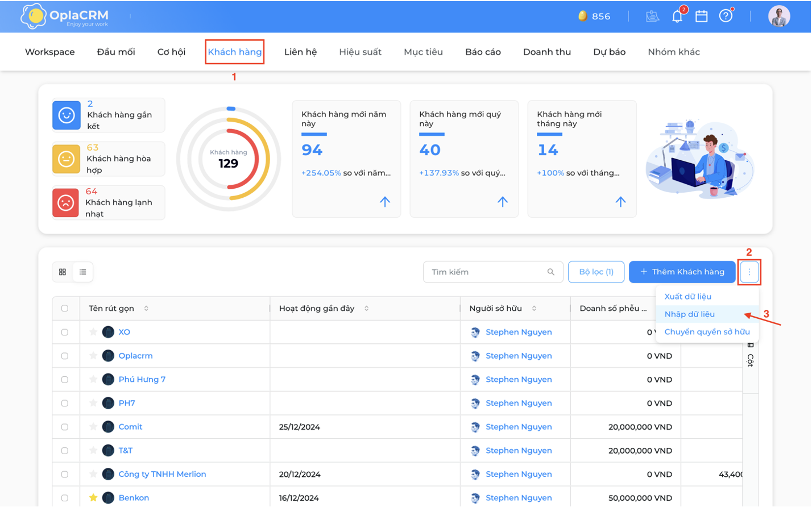Image resolution: width=812 pixels, height=507 pixels.
Task: Click the avatar icon of T&T row
Action: [108, 451]
